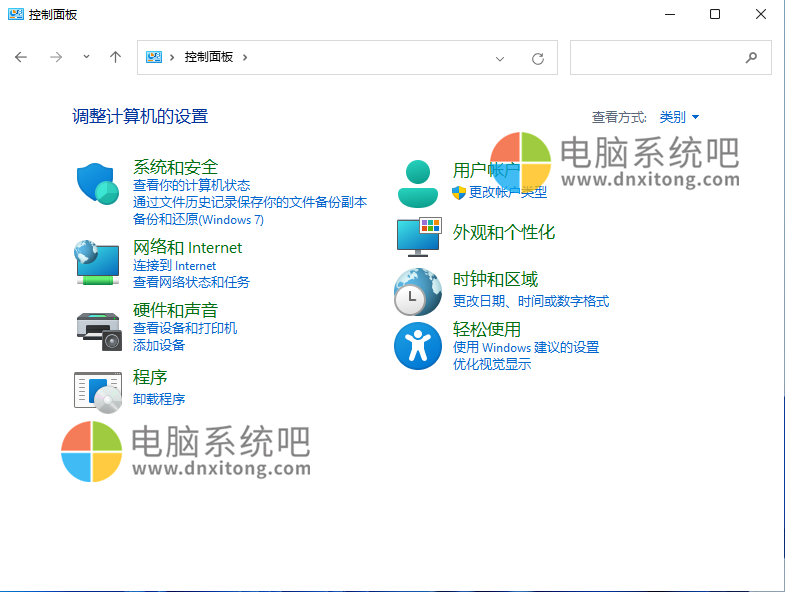Open 轻松使用 category

click(487, 329)
